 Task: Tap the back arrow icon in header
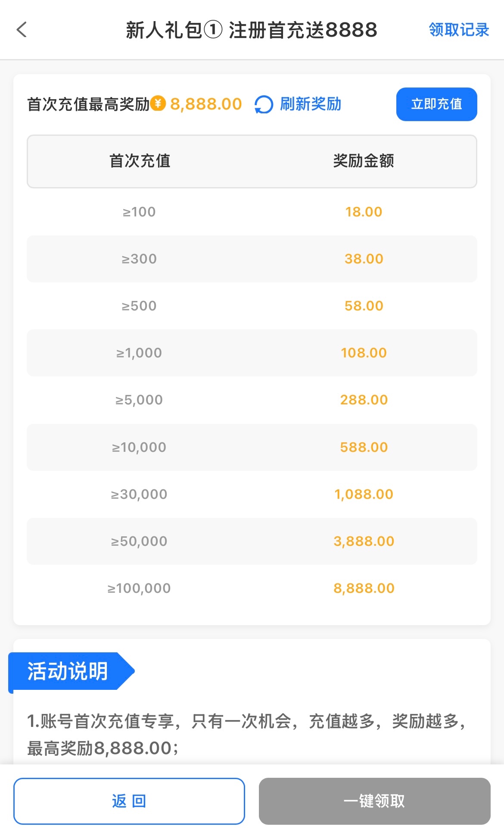pos(22,30)
